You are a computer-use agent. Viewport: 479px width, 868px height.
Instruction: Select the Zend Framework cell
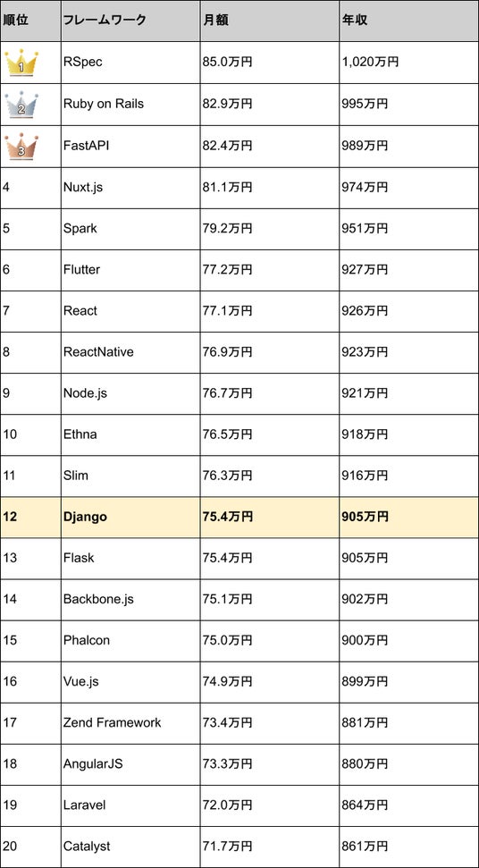[130, 722]
